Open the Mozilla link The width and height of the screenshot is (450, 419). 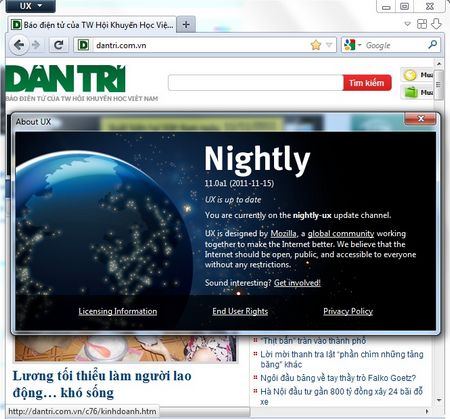point(283,233)
